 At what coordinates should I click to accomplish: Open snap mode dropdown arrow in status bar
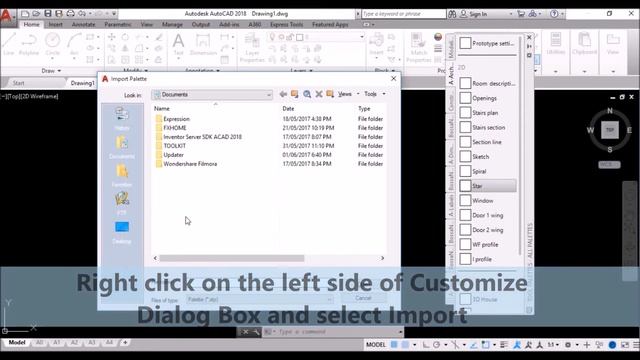(415, 345)
